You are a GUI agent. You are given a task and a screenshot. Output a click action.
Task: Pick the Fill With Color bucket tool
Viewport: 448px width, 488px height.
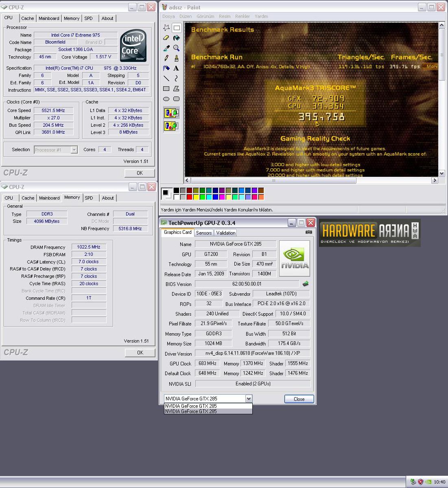(x=177, y=38)
